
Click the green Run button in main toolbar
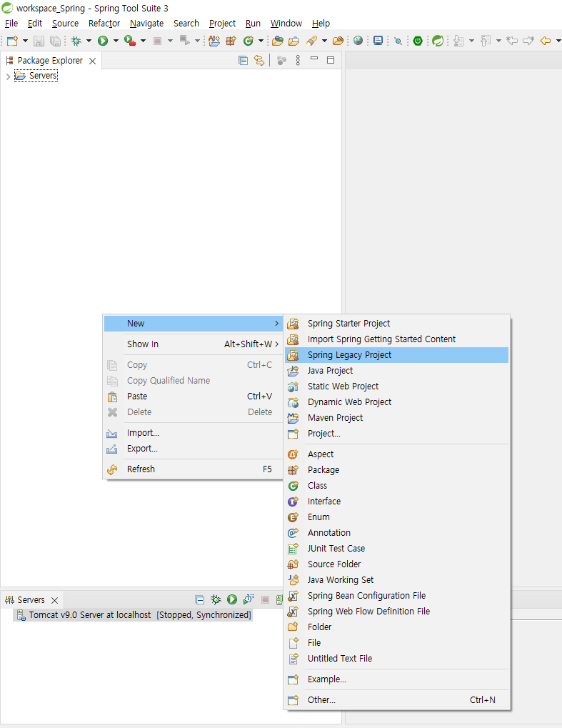pyautogui.click(x=103, y=41)
